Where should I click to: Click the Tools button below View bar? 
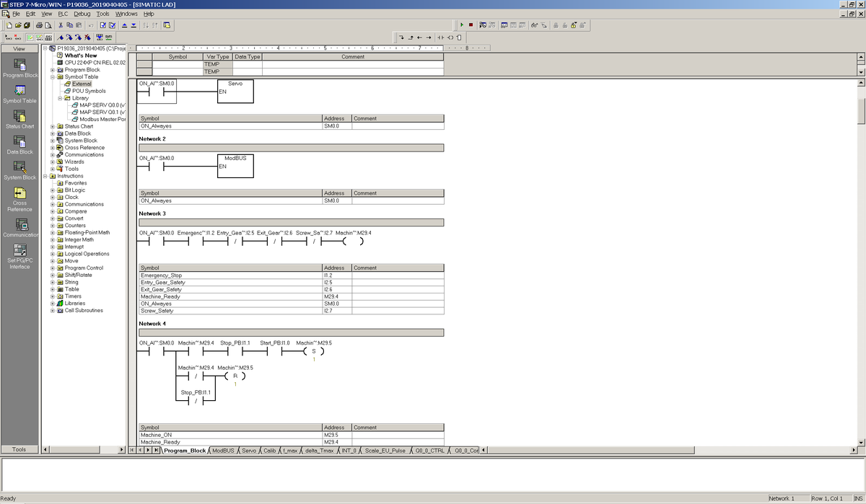19,449
